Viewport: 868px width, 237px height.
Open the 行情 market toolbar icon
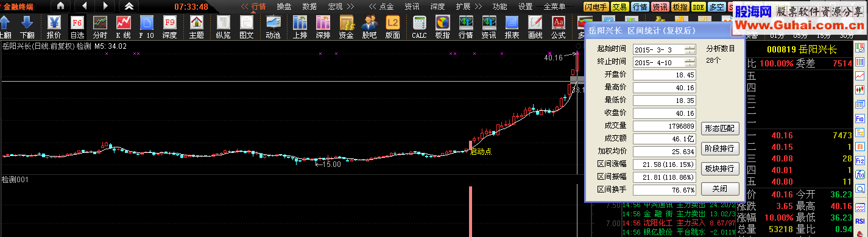(465, 23)
